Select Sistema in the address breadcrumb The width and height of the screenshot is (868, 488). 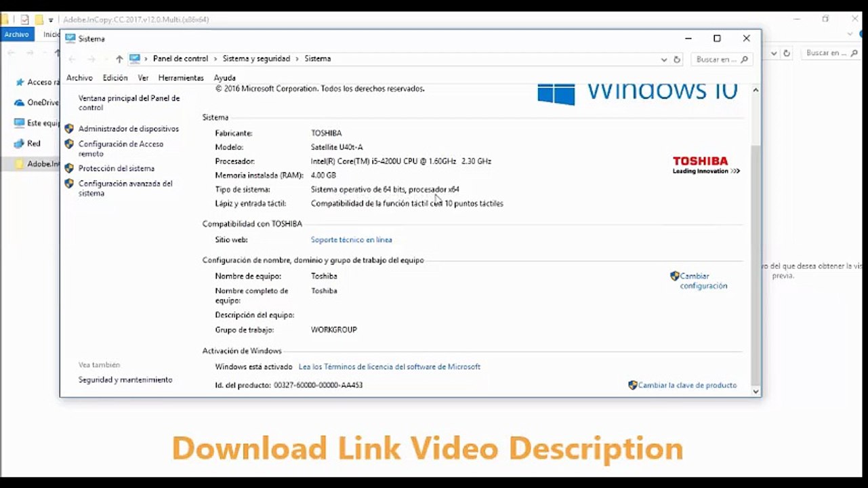318,59
